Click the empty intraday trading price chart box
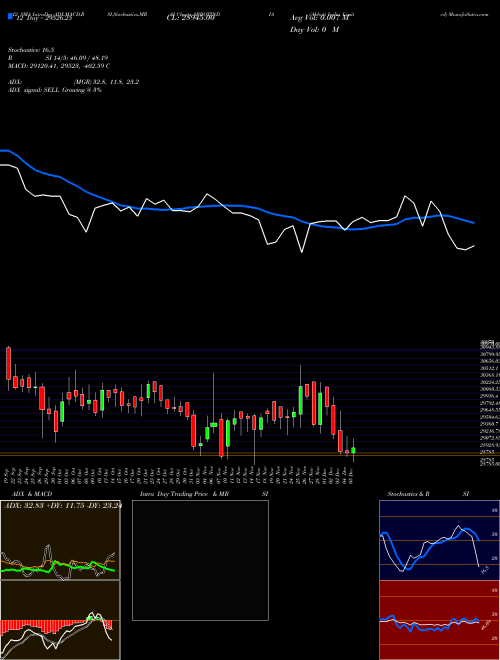 point(200,560)
